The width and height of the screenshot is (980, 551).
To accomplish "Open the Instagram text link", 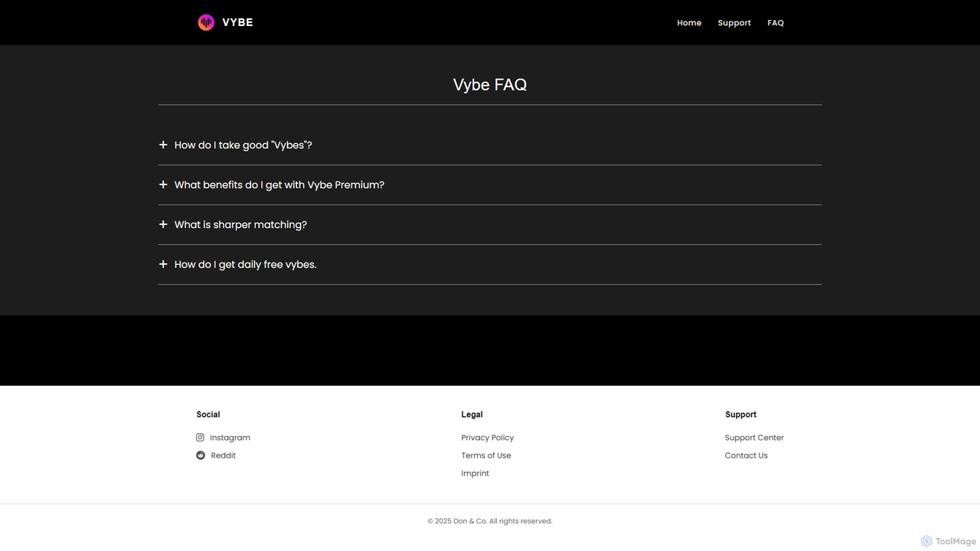I will click(x=230, y=438).
